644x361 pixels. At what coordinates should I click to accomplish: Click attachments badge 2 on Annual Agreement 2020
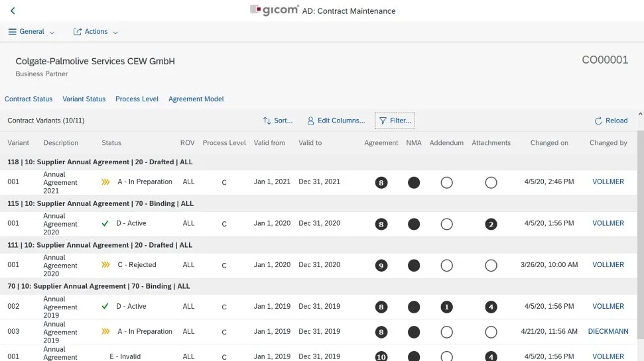(491, 224)
